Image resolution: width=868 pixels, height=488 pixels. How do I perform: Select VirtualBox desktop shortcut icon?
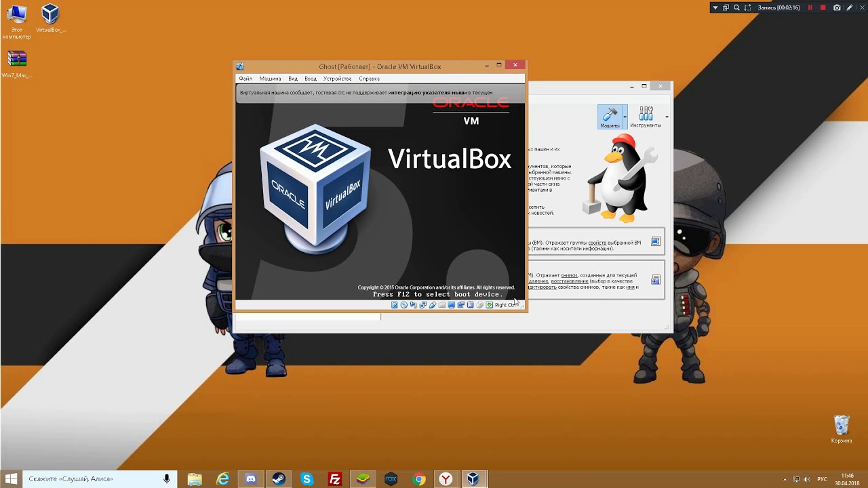click(x=50, y=19)
